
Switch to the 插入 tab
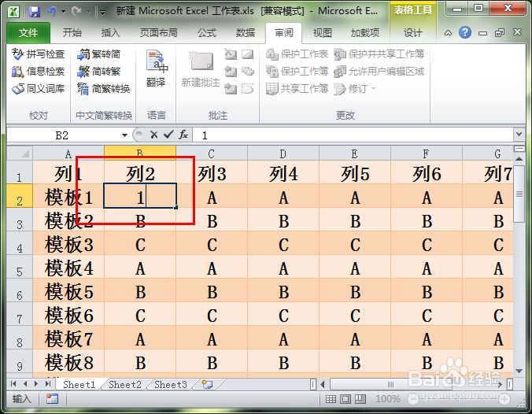111,33
